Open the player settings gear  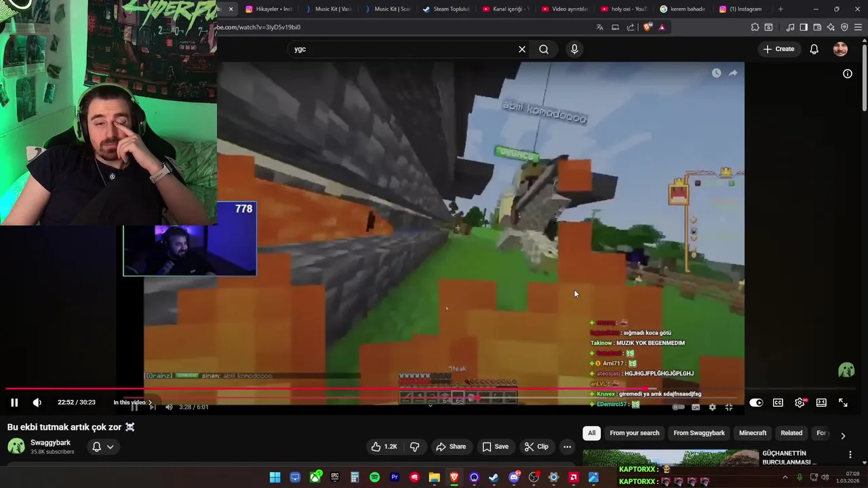pos(800,403)
